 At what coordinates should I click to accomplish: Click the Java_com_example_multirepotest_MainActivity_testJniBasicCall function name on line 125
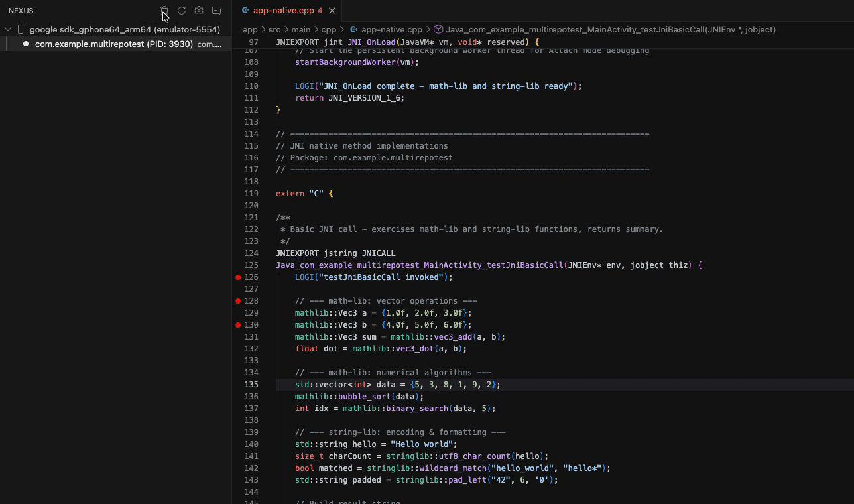[x=420, y=265]
